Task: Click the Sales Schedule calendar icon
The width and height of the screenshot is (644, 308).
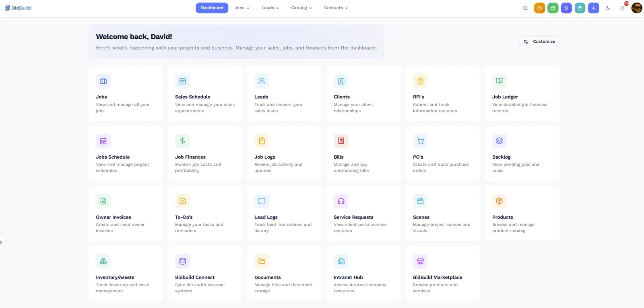Action: (x=182, y=81)
